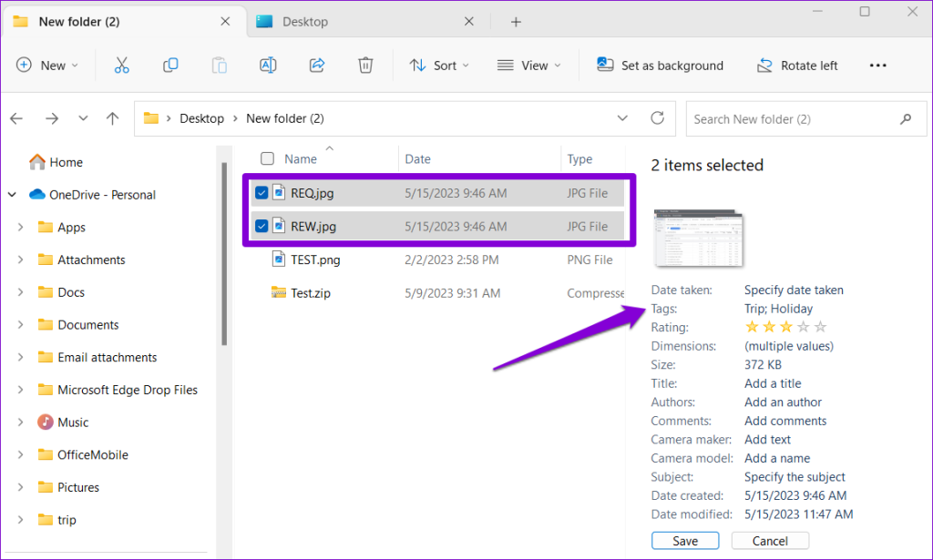Close the Desktop tab
This screenshot has height=560, width=933.
469,22
